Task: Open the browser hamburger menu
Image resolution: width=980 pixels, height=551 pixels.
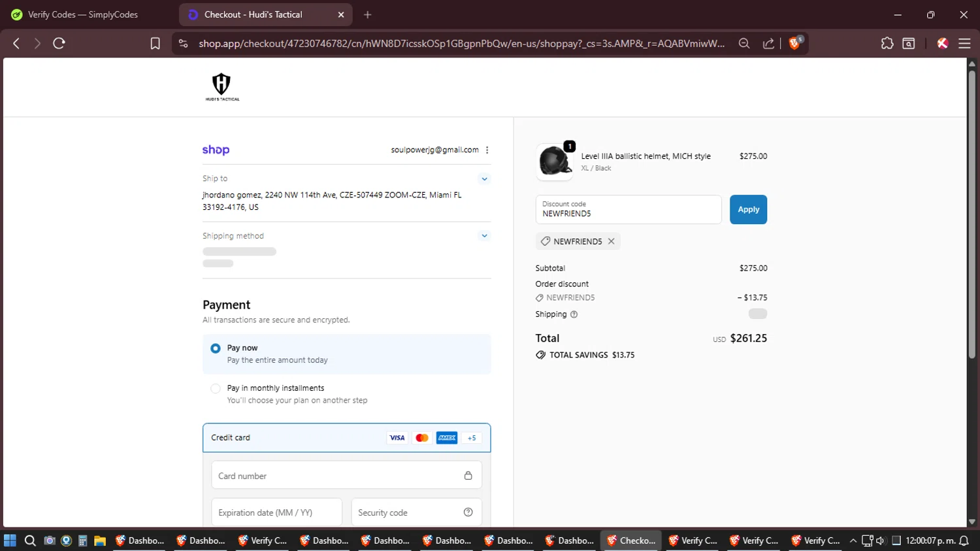Action: click(x=964, y=43)
